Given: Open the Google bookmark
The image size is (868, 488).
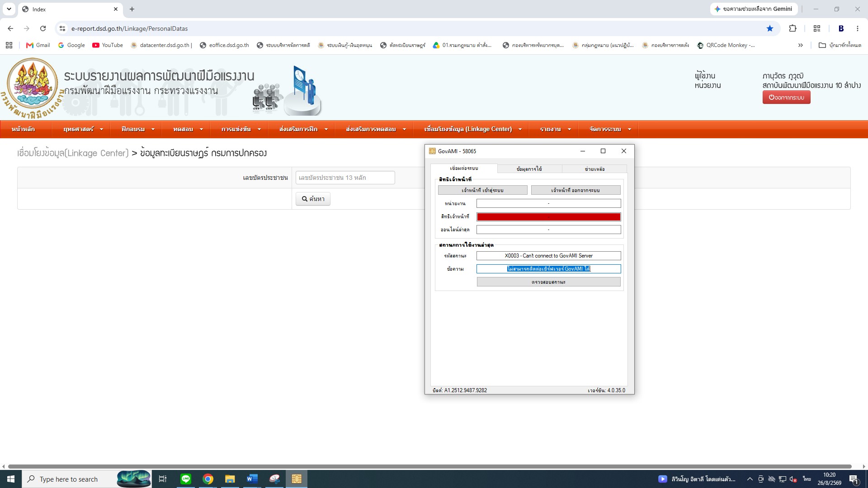Looking at the screenshot, I should 71,45.
